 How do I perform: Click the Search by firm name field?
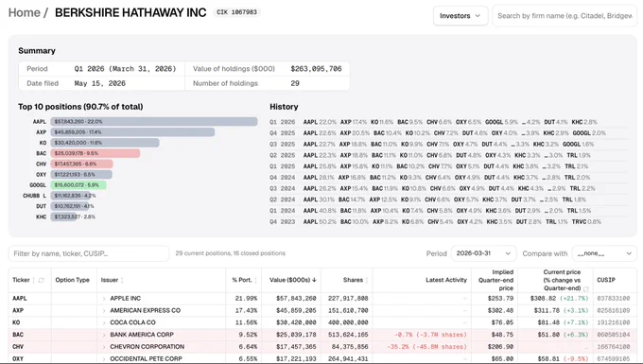(x=565, y=16)
